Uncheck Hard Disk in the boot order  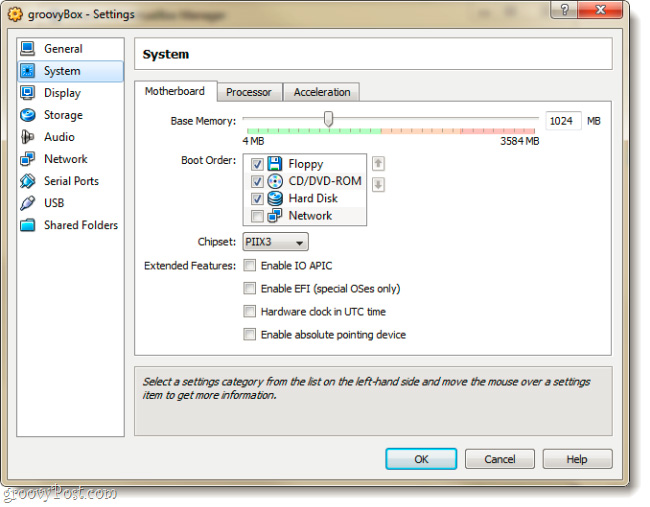[257, 199]
